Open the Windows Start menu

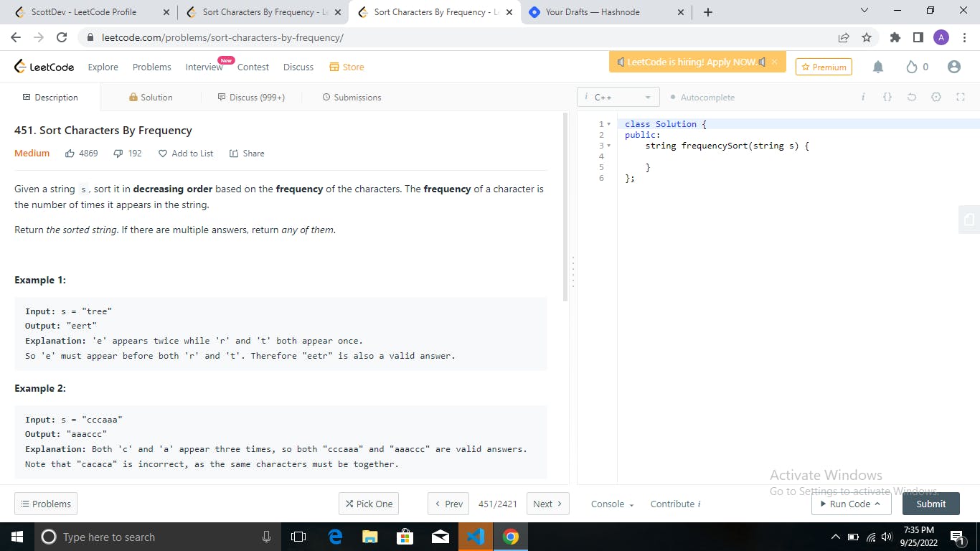click(17, 537)
